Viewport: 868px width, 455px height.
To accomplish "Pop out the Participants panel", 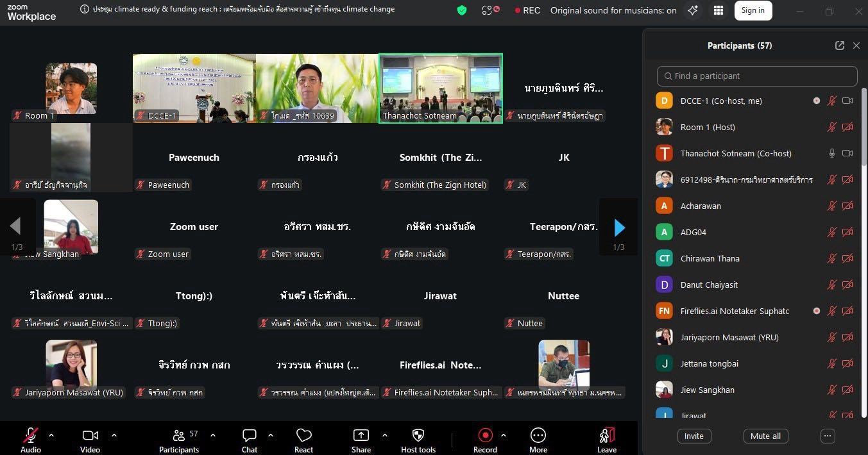I will pyautogui.click(x=840, y=45).
